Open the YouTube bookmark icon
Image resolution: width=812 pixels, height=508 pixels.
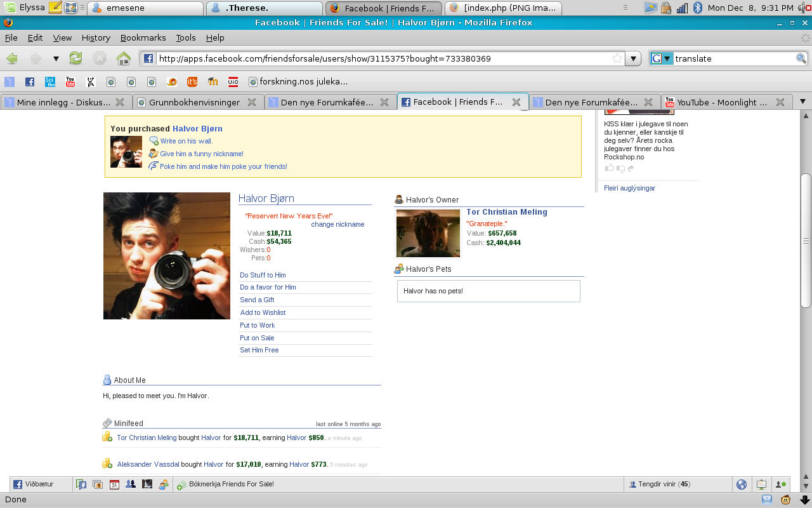coord(70,81)
